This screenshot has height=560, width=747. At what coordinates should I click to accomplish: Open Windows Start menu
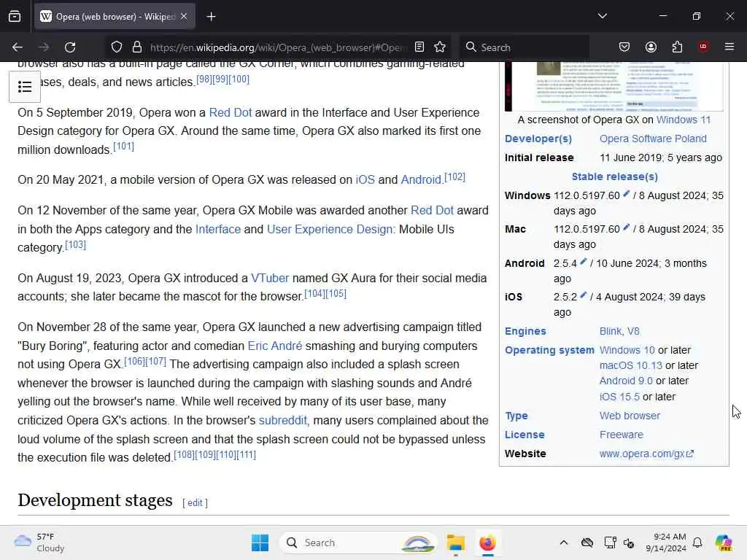[x=260, y=542]
